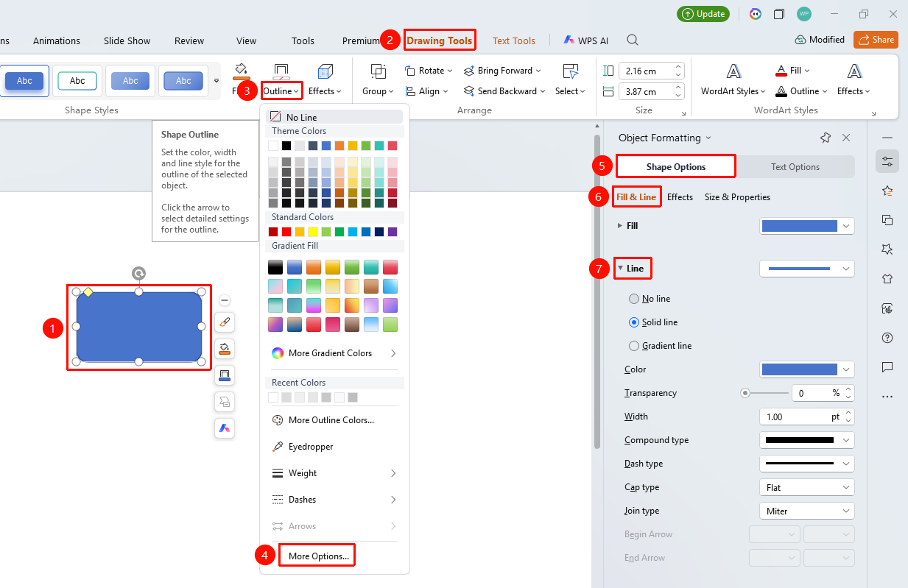
Task: Open the comments icon in right sidebar
Action: (x=887, y=367)
